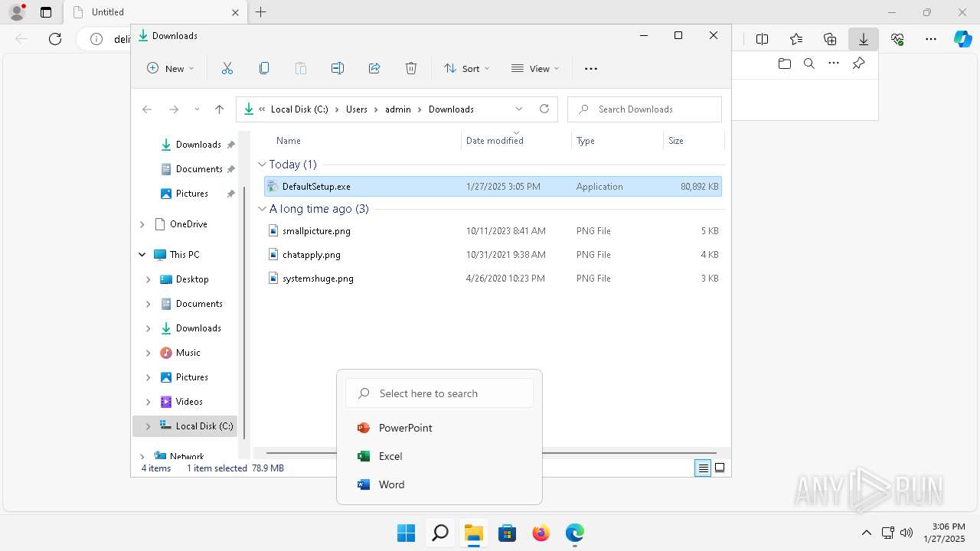
Task: Click Users in the address breadcrumb
Action: (357, 109)
